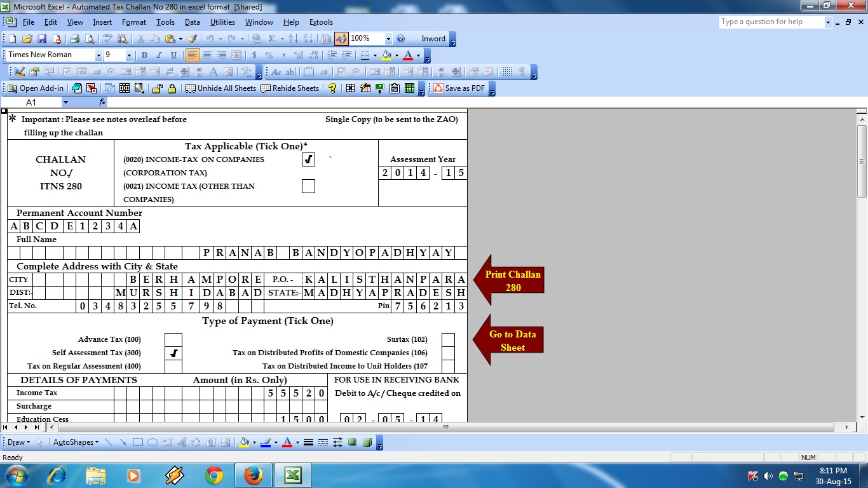868x488 pixels.
Task: Open Print Preview from the toolbar
Action: pyautogui.click(x=90, y=39)
